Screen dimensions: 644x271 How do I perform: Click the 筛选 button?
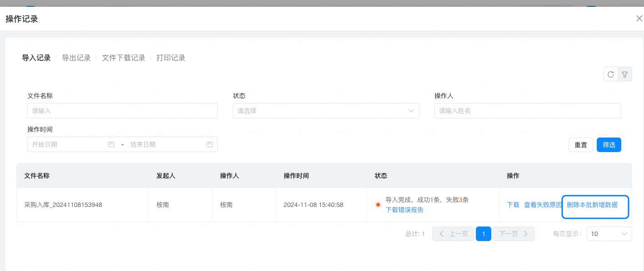[609, 145]
